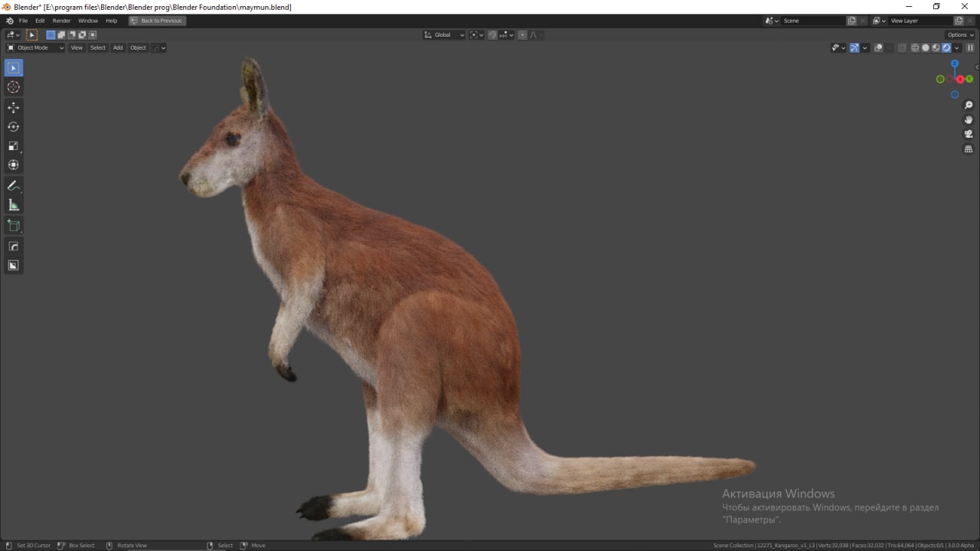Image resolution: width=980 pixels, height=551 pixels.
Task: Open the Object Mode dropdown
Action: [x=35, y=47]
